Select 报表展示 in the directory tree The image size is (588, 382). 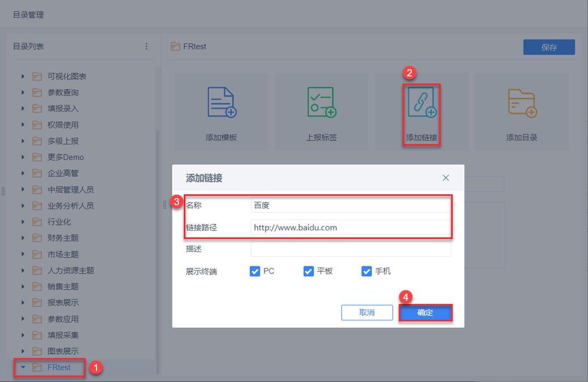pos(63,303)
